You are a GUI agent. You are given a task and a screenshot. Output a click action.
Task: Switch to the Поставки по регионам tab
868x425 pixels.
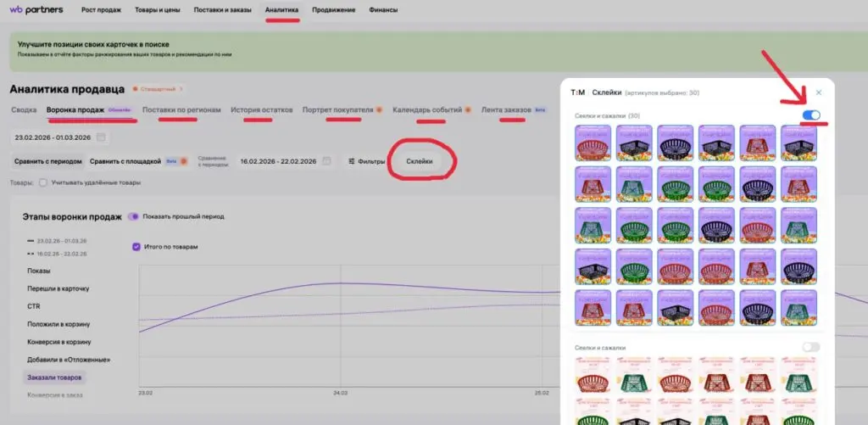pyautogui.click(x=181, y=109)
